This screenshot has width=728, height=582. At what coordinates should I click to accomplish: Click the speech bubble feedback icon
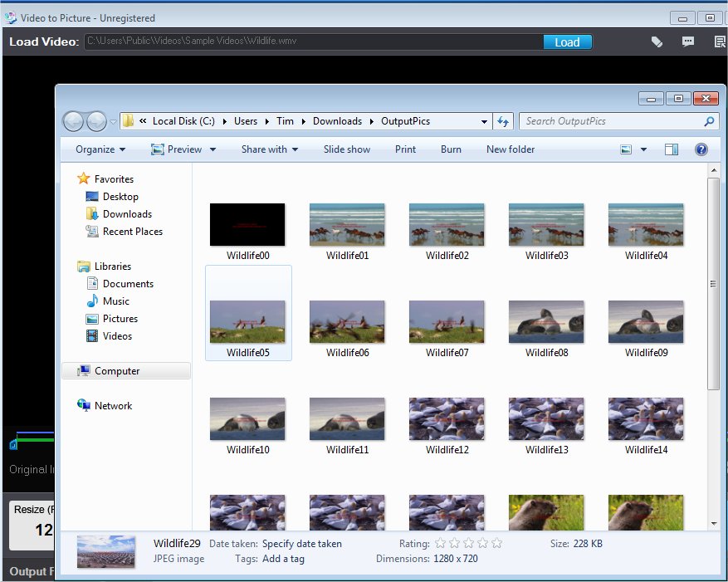(x=688, y=42)
